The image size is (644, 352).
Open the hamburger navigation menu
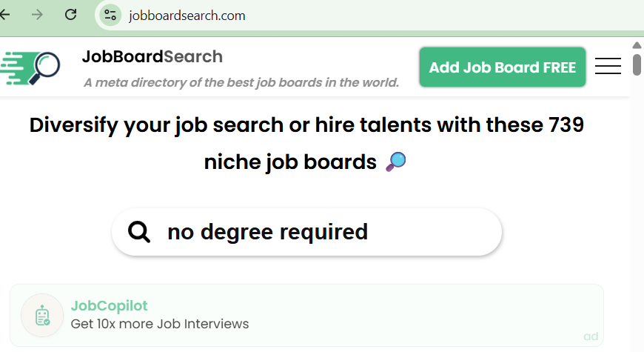point(608,67)
